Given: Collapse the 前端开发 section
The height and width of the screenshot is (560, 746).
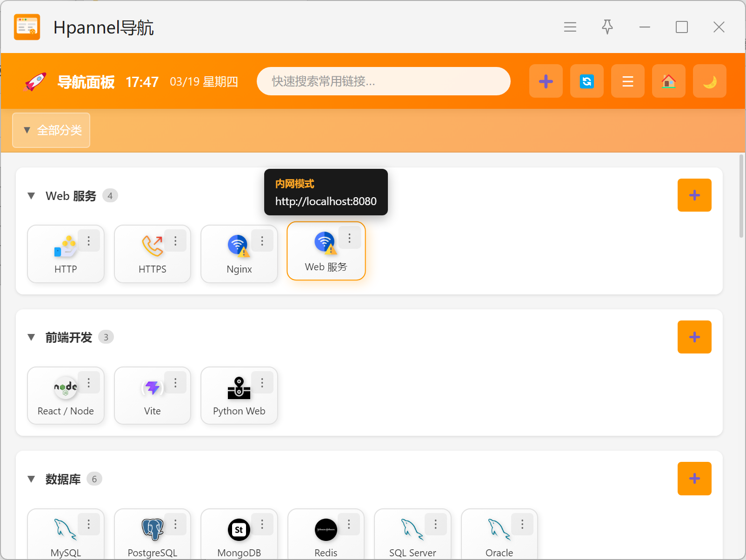Looking at the screenshot, I should coord(31,337).
